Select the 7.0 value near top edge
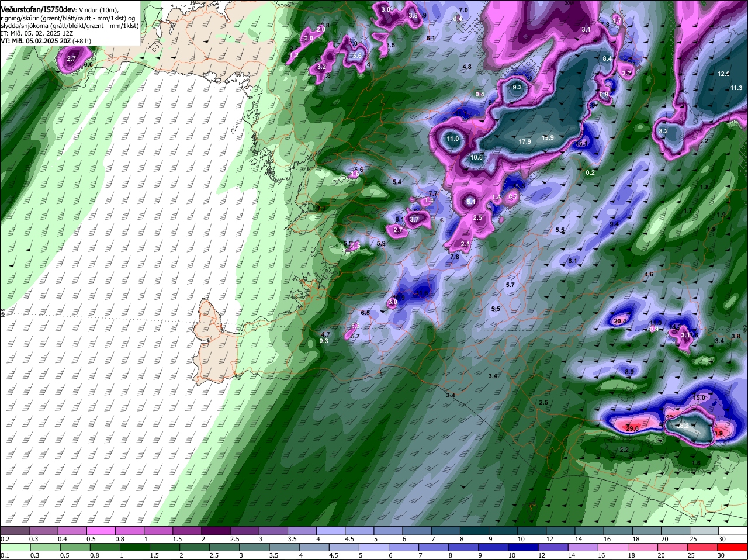 [x=463, y=11]
